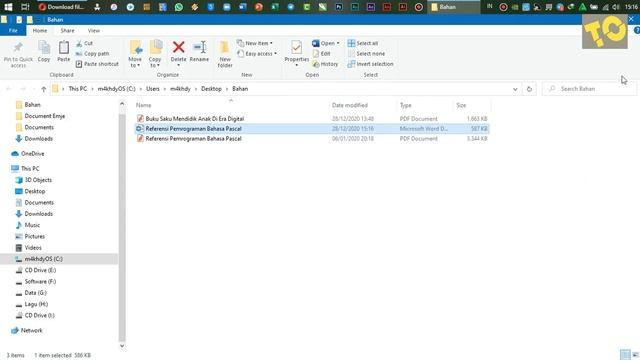This screenshot has width=640, height=360.
Task: Click the Download taskbar window button
Action: [x=61, y=7]
